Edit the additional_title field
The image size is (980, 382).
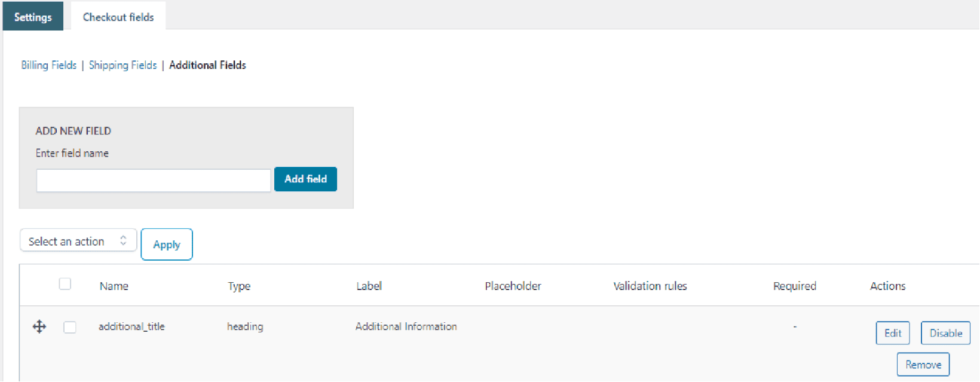[x=892, y=333]
